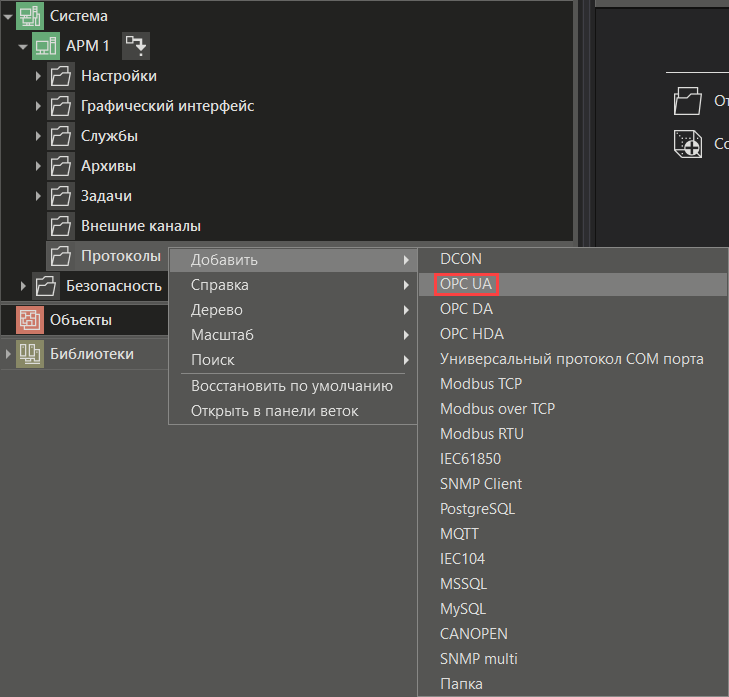The height and width of the screenshot is (697, 729).
Task: Expand the Архивы tree node
Action: [x=38, y=166]
